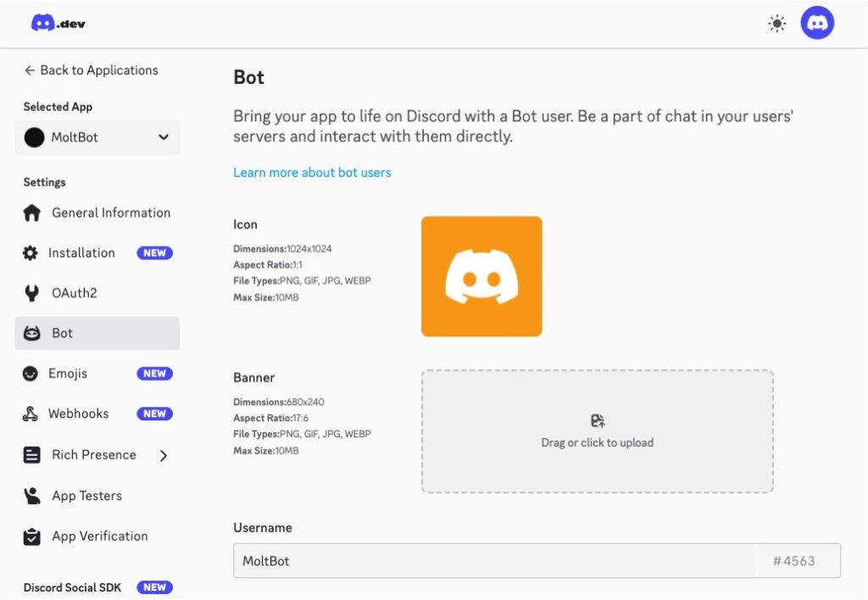The height and width of the screenshot is (600, 868).
Task: Click the Installation gear icon
Action: pyautogui.click(x=31, y=253)
